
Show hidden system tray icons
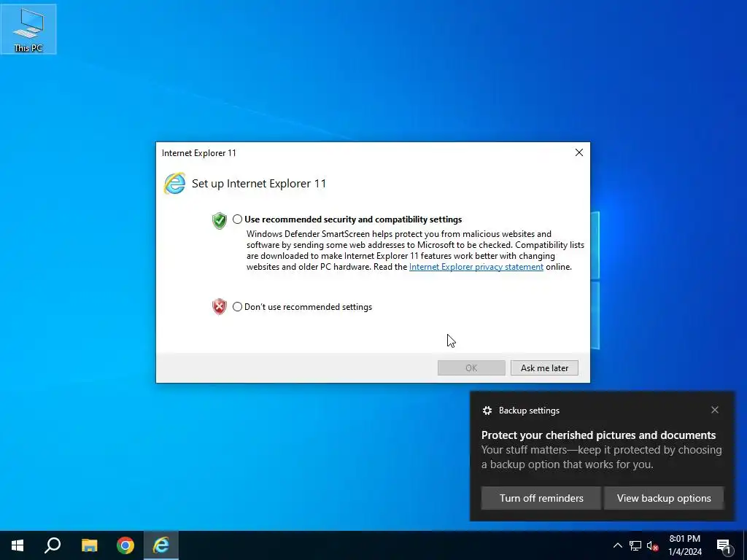[x=617, y=545]
